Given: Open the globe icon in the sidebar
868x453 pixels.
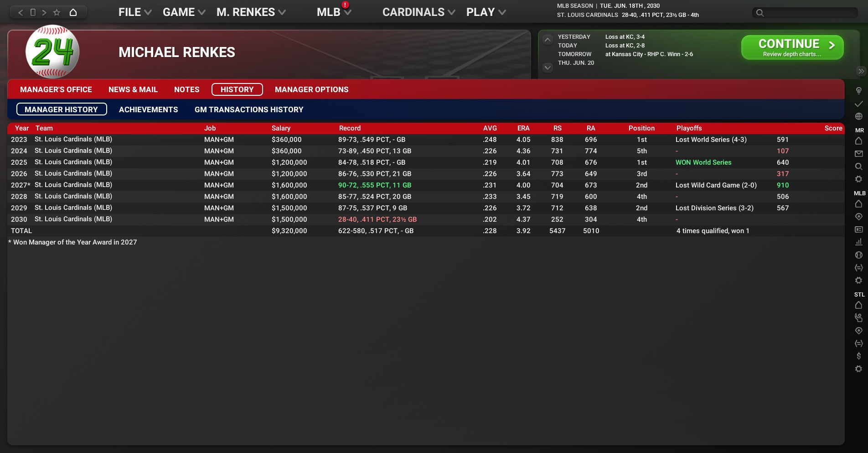Looking at the screenshot, I should pyautogui.click(x=859, y=116).
